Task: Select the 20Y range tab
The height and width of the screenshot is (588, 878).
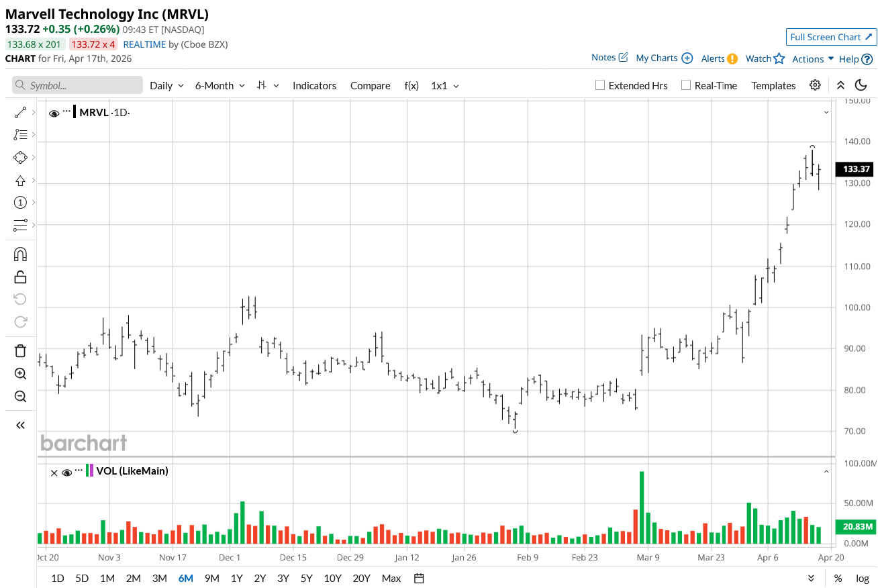Action: [x=361, y=579]
